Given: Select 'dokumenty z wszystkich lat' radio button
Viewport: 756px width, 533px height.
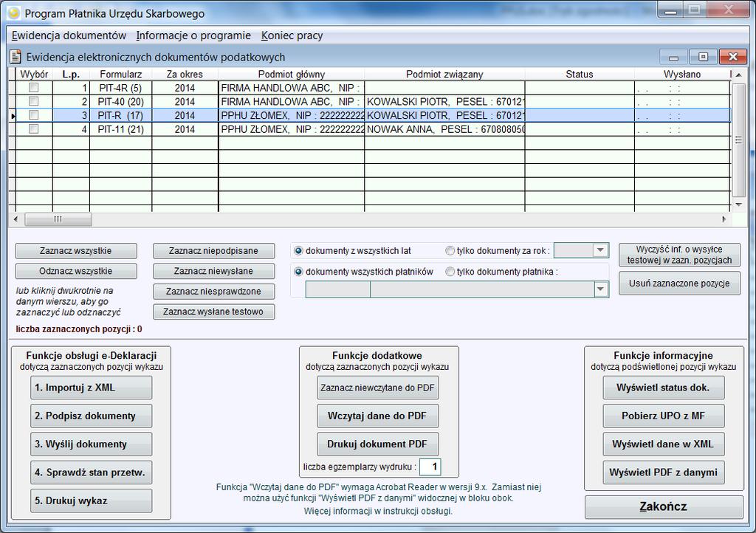Looking at the screenshot, I should coord(298,250).
